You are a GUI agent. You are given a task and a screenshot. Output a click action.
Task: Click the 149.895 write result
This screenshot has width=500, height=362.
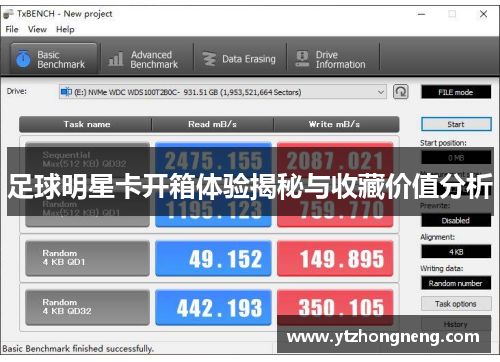pyautogui.click(x=335, y=258)
